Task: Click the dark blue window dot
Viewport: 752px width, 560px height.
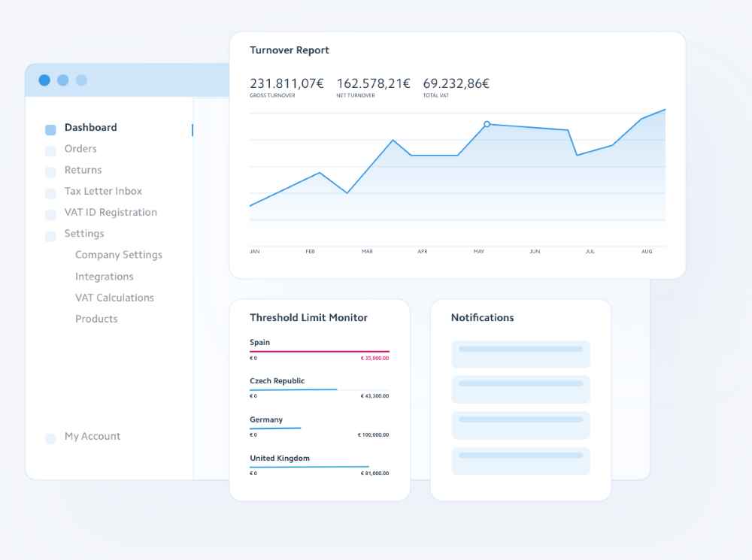Action: [44, 80]
